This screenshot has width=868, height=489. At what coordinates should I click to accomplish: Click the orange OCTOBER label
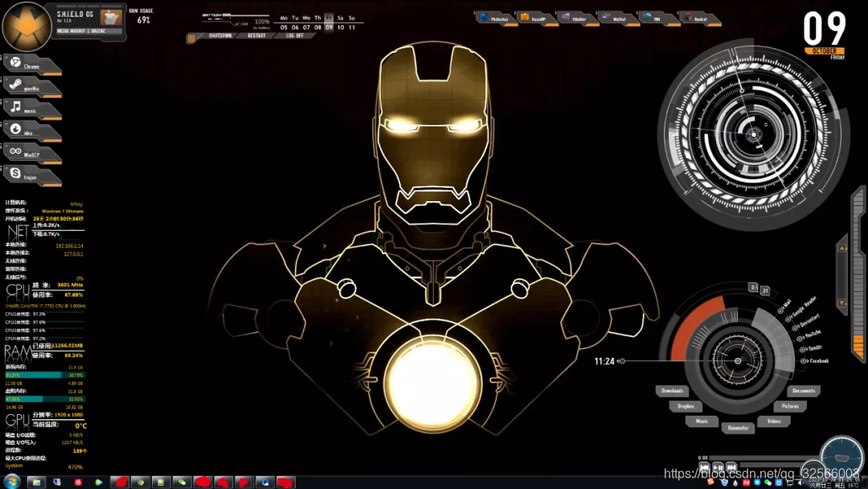tap(825, 51)
